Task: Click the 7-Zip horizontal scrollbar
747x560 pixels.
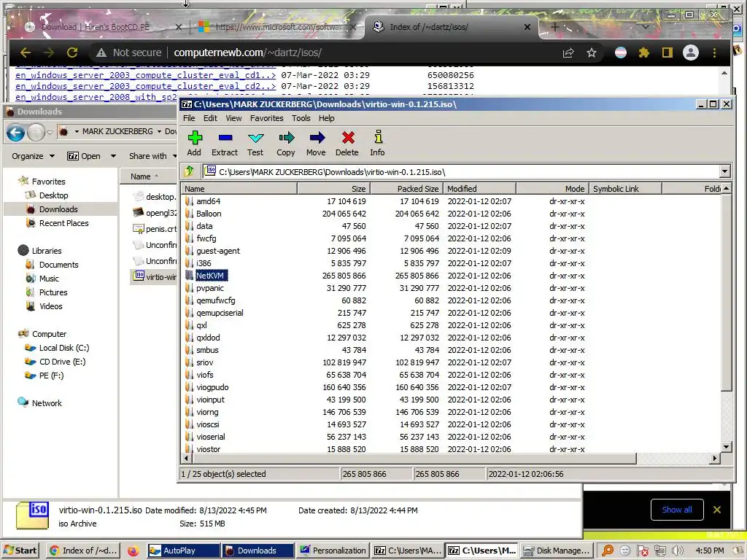Action: [x=414, y=458]
